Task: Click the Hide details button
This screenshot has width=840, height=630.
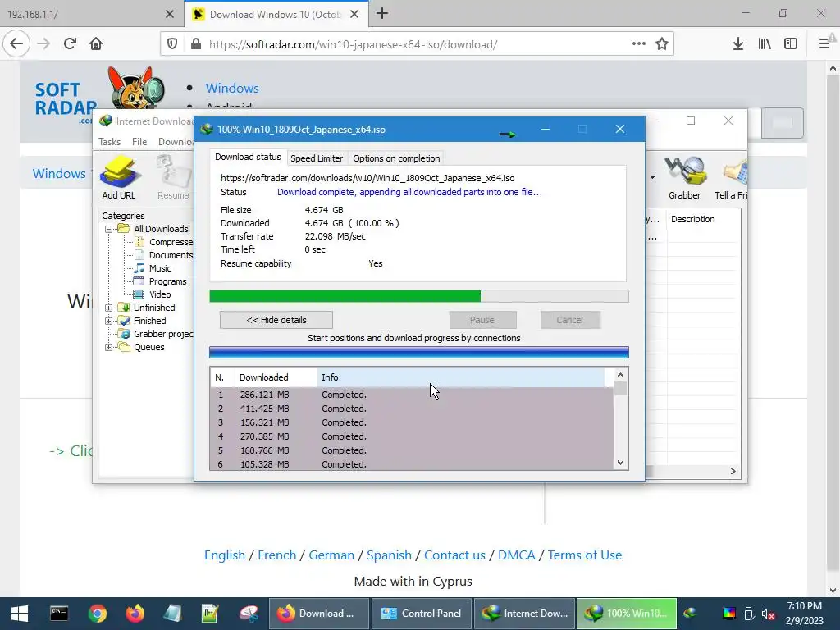Action: pyautogui.click(x=276, y=320)
